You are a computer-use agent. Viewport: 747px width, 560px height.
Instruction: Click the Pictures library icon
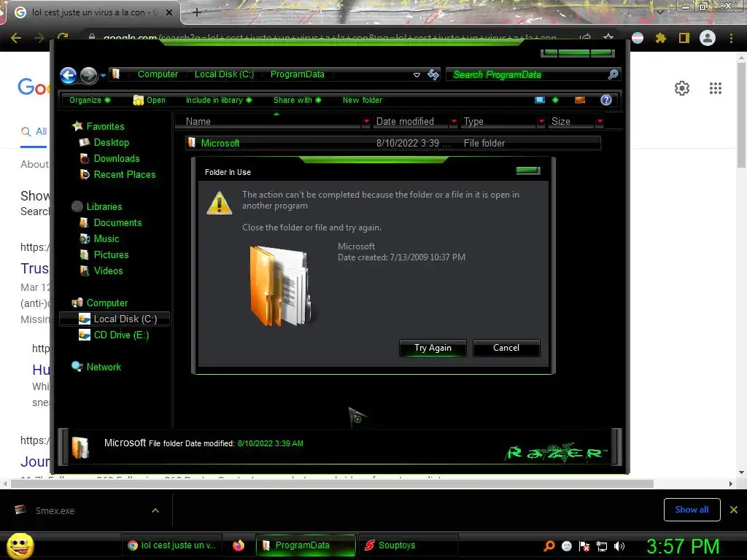pos(85,254)
